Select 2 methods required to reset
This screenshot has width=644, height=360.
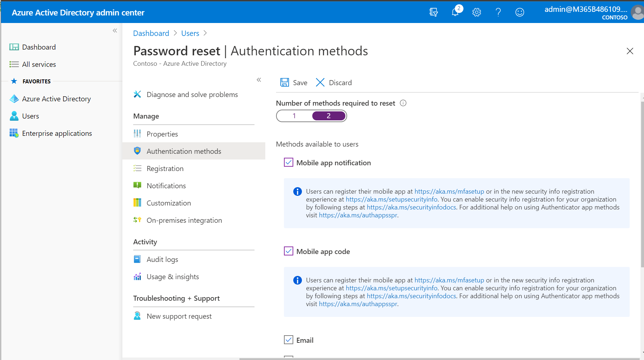(x=329, y=116)
